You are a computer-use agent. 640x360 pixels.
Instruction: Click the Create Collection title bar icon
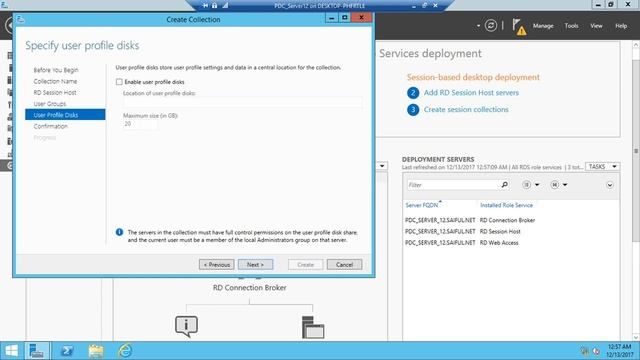click(21, 19)
